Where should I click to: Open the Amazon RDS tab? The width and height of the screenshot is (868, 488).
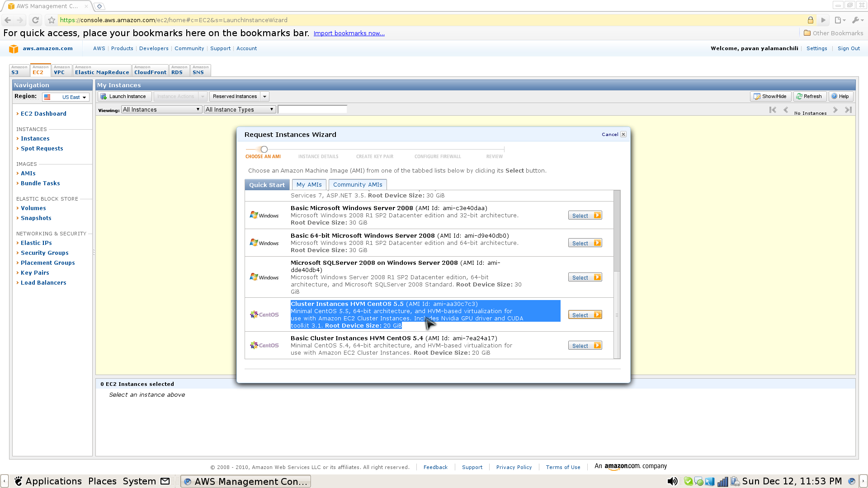pos(179,70)
